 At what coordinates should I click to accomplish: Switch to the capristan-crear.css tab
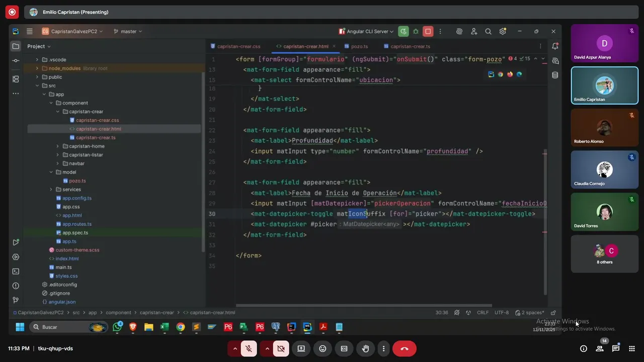pyautogui.click(x=235, y=46)
